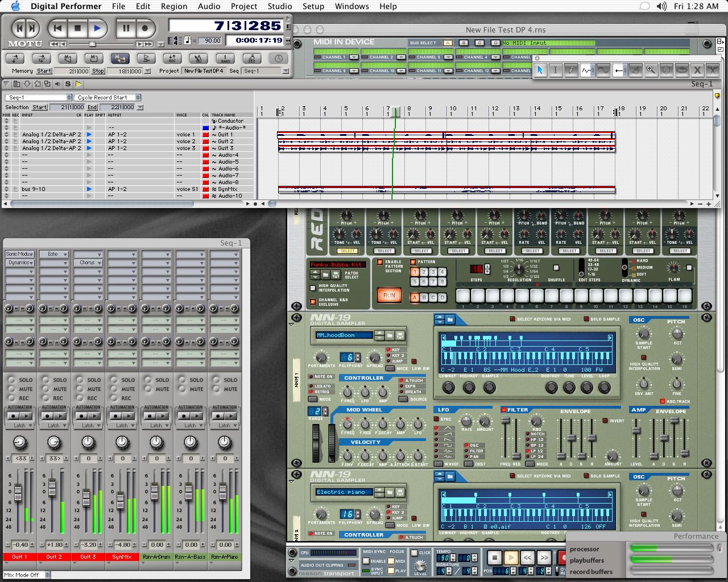The image size is (728, 582).
Task: Stop playback in the Digital Performer transport
Action: [x=78, y=27]
